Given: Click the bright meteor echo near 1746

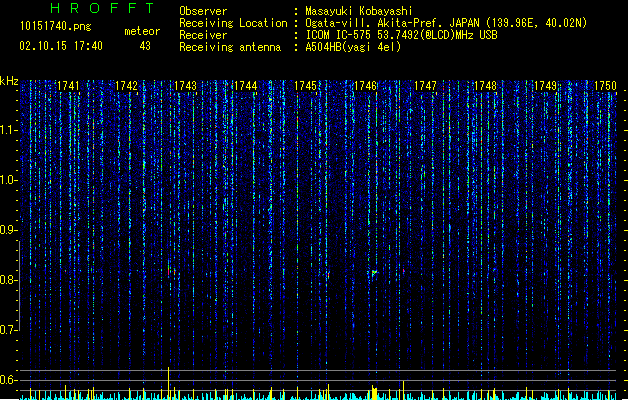Looking at the screenshot, I should pos(373,273).
